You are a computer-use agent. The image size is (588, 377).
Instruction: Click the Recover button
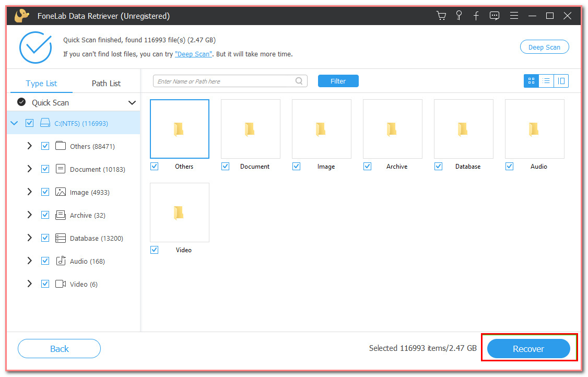click(x=528, y=348)
